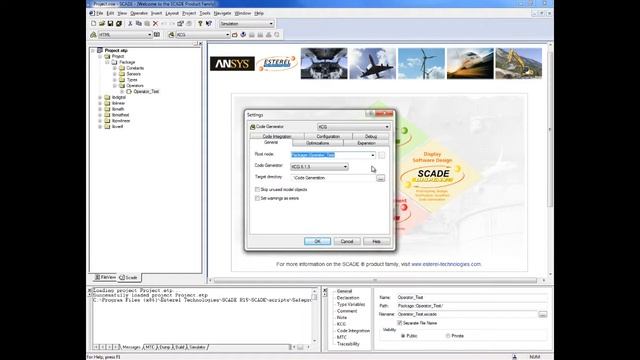This screenshot has height=360, width=640.
Task: Click the ANSYS logo on the welcome page
Action: tap(232, 64)
